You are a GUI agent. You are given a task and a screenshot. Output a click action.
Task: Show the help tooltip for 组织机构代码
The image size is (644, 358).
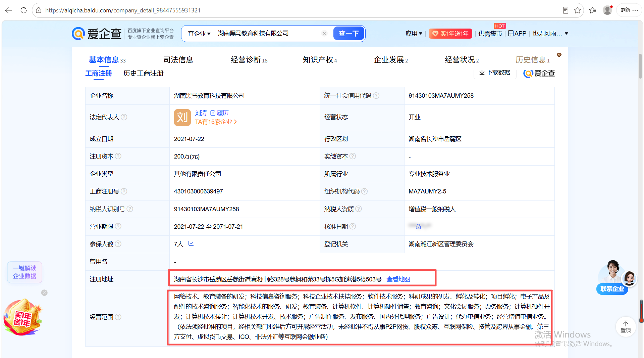click(x=365, y=191)
